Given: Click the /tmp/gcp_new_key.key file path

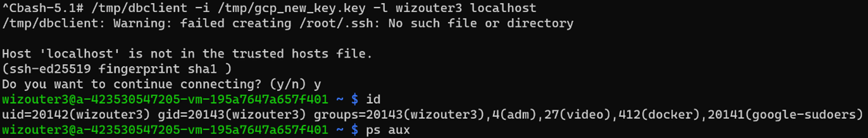Looking at the screenshot, I should point(291,8).
